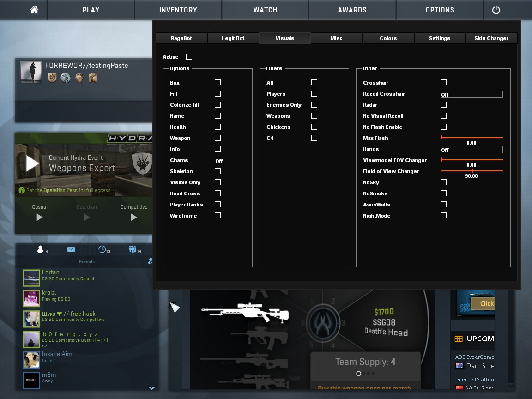
Task: Open the AWARDS menu
Action: coord(352,10)
